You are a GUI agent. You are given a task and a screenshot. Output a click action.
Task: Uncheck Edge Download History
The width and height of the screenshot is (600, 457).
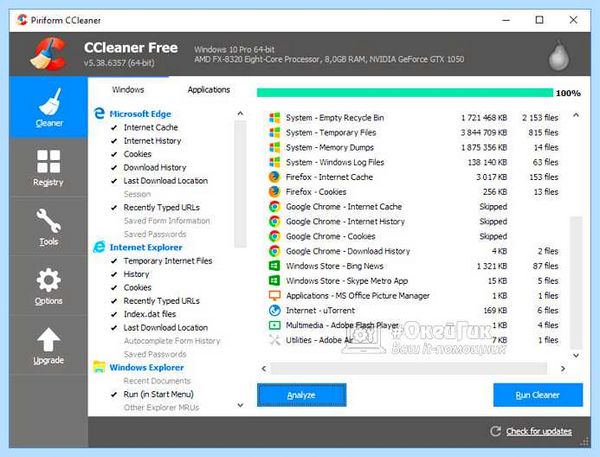point(114,168)
